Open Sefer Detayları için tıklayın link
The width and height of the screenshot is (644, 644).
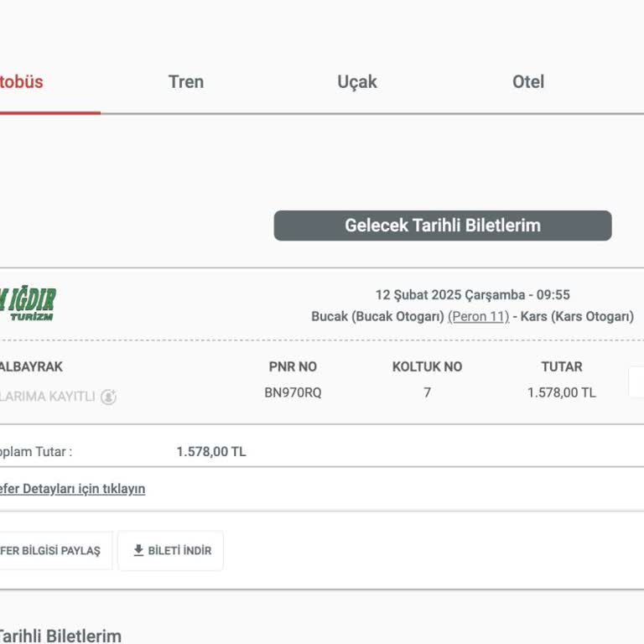(x=72, y=489)
